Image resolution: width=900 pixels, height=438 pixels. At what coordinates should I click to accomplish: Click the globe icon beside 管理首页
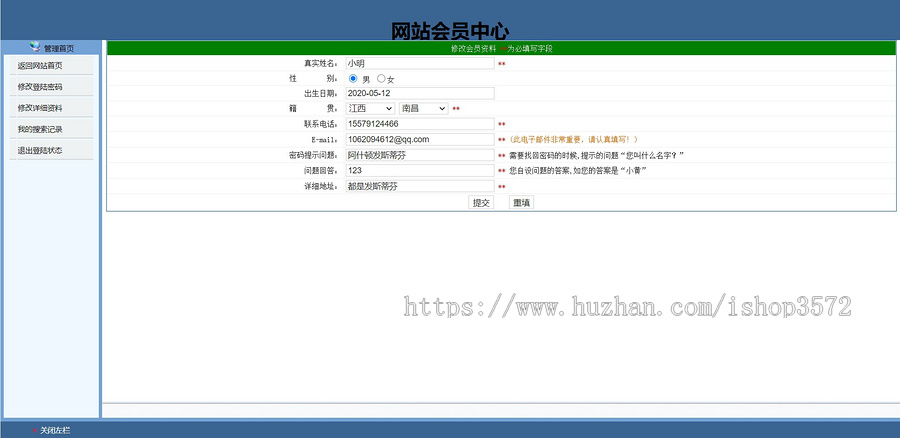[x=36, y=47]
